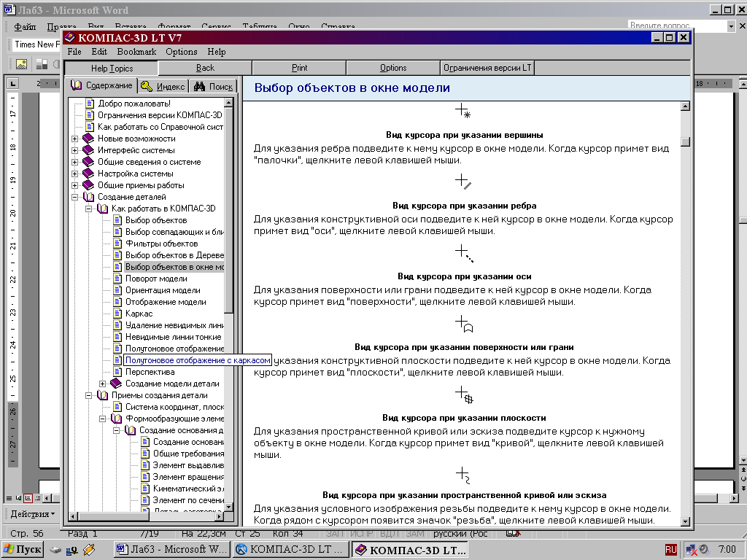Expand Общие приемы работы node

pyautogui.click(x=75, y=185)
